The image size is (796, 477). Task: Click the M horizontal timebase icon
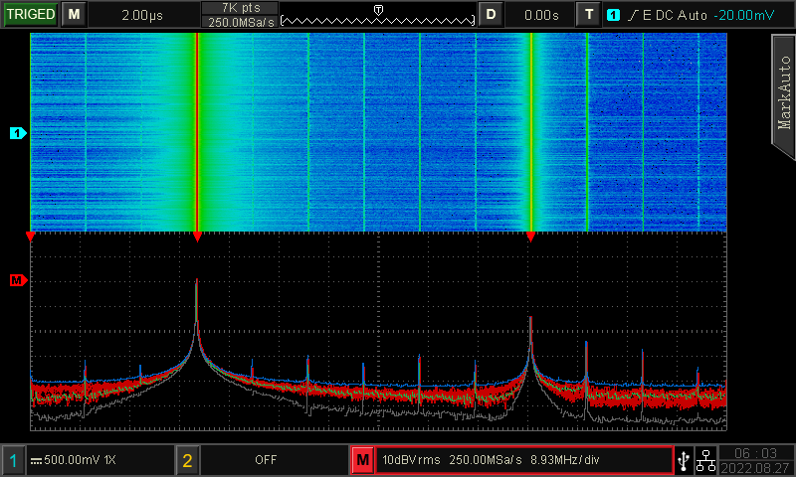point(73,15)
